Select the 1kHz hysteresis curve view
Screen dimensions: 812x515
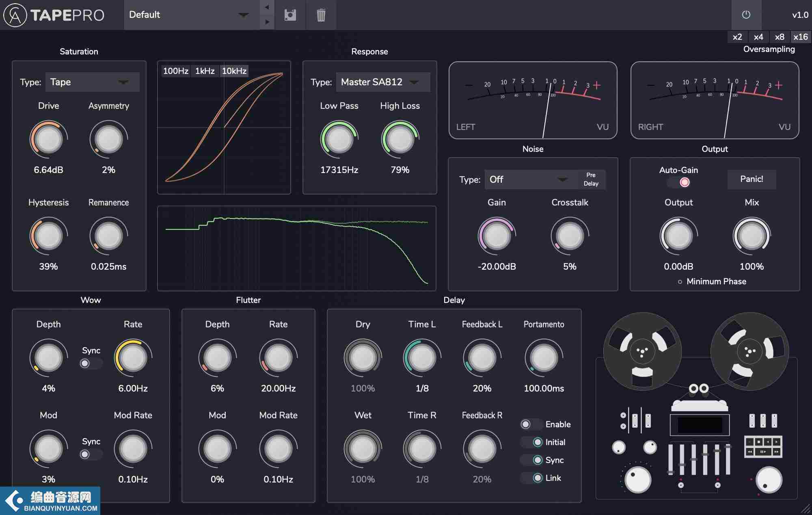205,71
